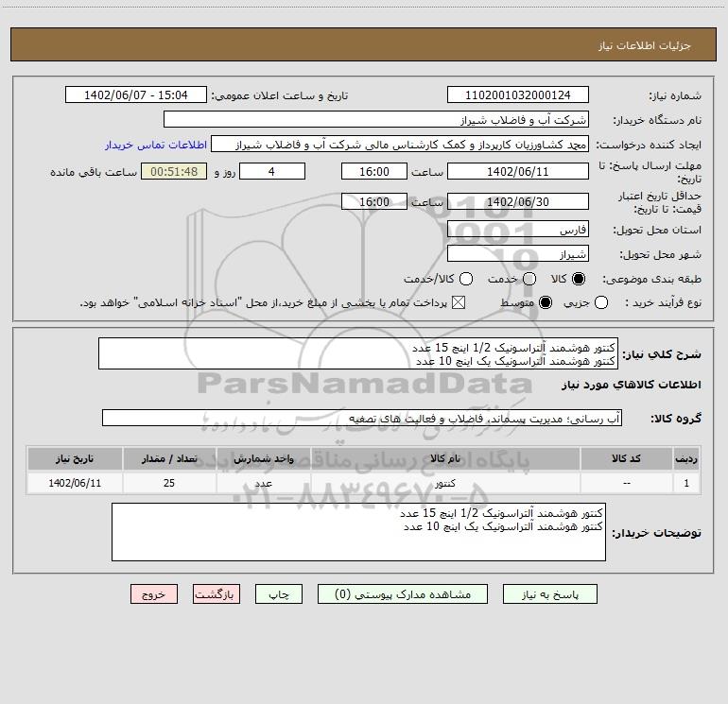This screenshot has width=728, height=704.
Task: Click the price validity hour 16:00 field
Action: [x=374, y=201]
